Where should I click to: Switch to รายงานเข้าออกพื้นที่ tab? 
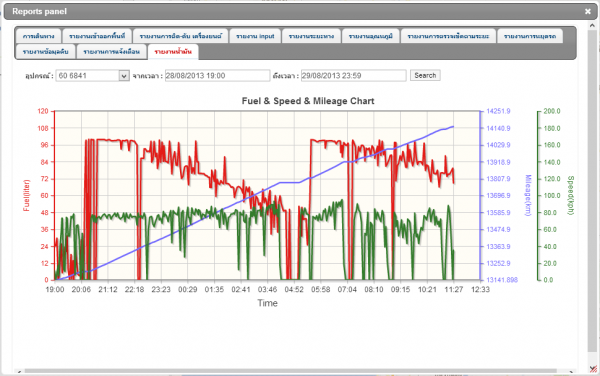[x=97, y=36]
